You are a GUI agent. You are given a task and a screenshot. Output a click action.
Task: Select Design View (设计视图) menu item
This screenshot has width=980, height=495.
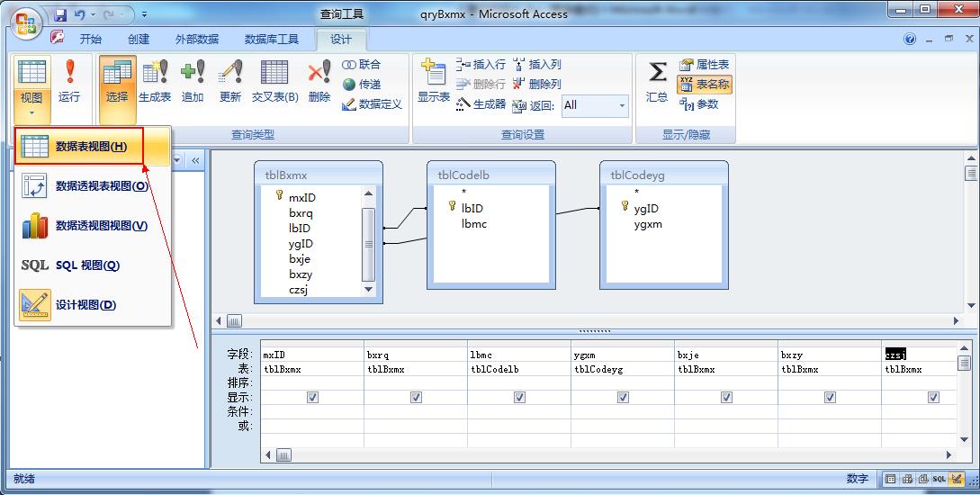[x=93, y=305]
